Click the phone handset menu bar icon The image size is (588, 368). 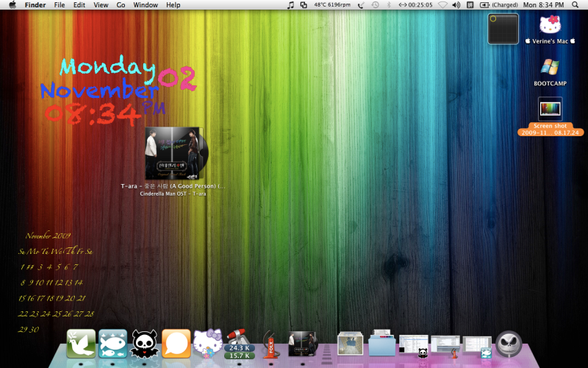(x=361, y=5)
